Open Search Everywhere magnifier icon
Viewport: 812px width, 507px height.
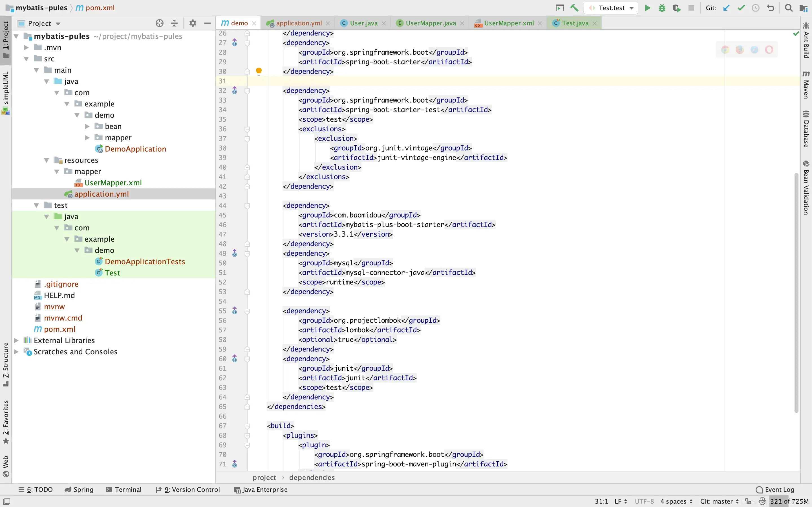[x=789, y=8]
